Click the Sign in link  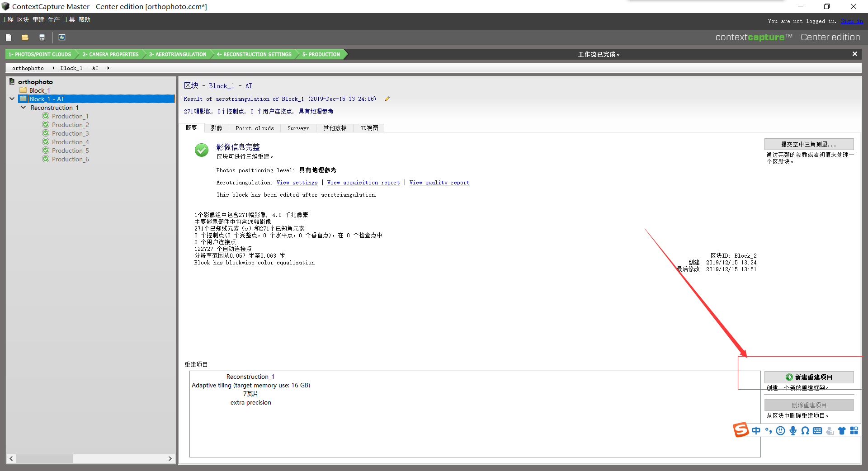[x=852, y=21]
